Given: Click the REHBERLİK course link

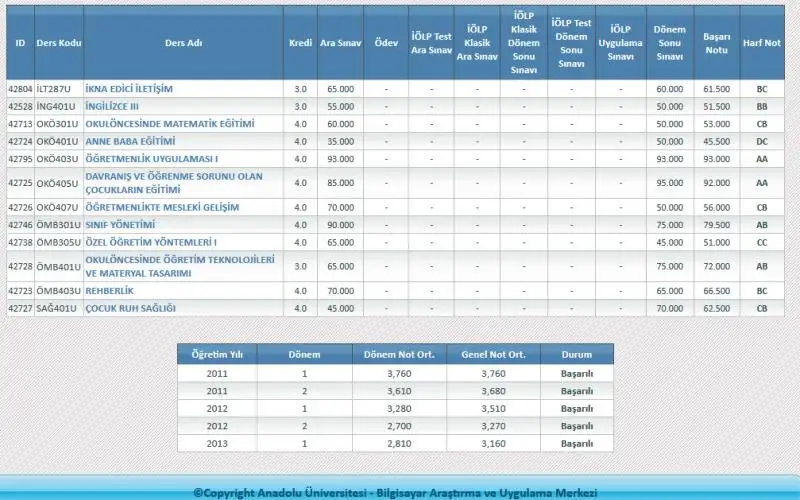Looking at the screenshot, I should click(x=110, y=290).
